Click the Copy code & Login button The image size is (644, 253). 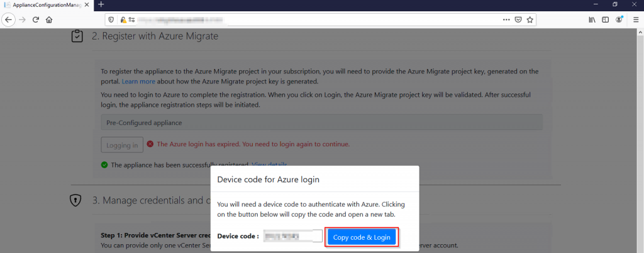point(362,237)
